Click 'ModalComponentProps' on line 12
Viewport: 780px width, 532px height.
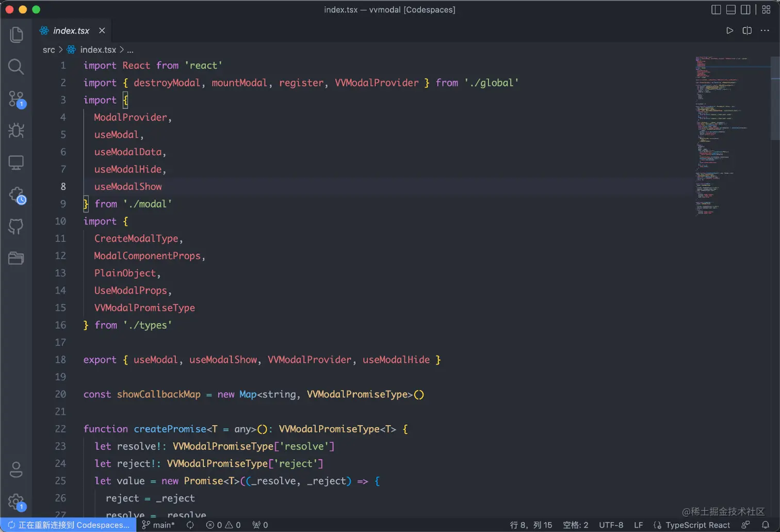point(147,256)
